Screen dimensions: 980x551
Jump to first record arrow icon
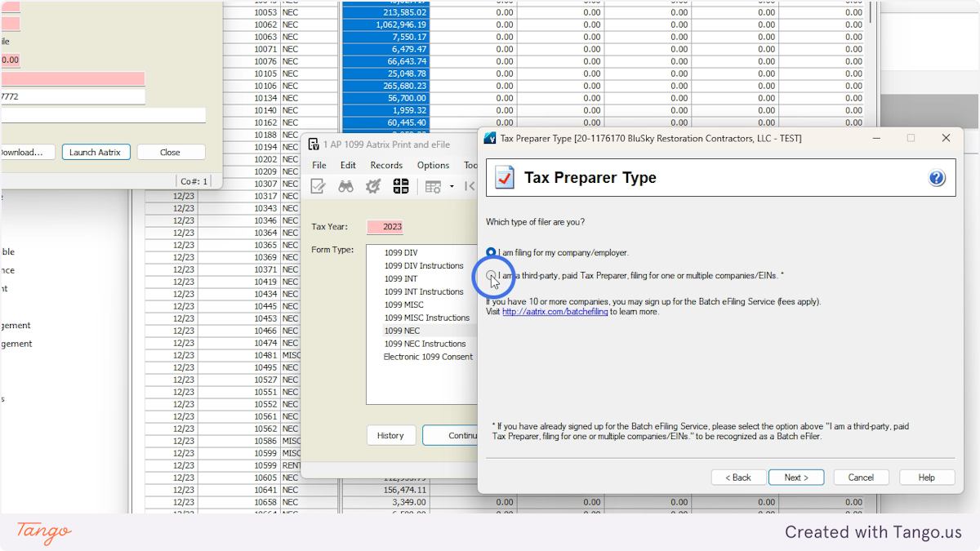click(470, 186)
